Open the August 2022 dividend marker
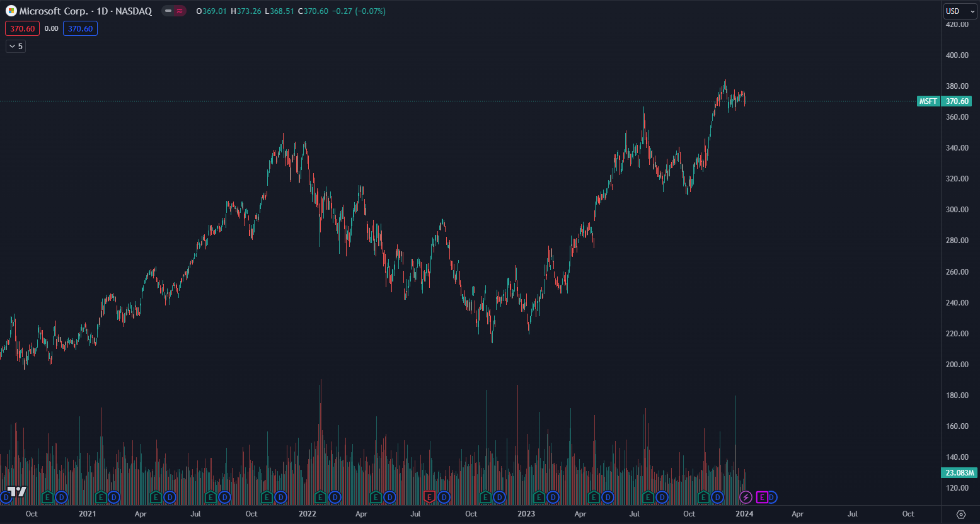Screen dimensions: 980x524 444,497
